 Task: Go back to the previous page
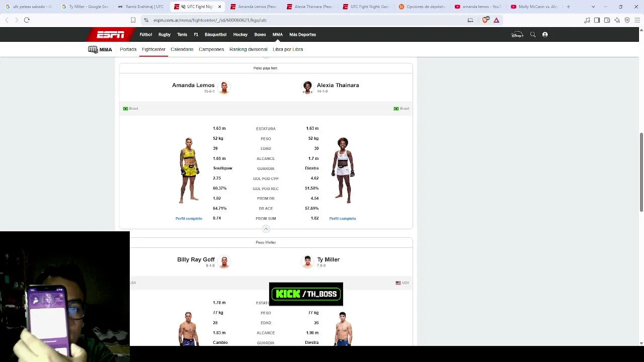point(7,20)
